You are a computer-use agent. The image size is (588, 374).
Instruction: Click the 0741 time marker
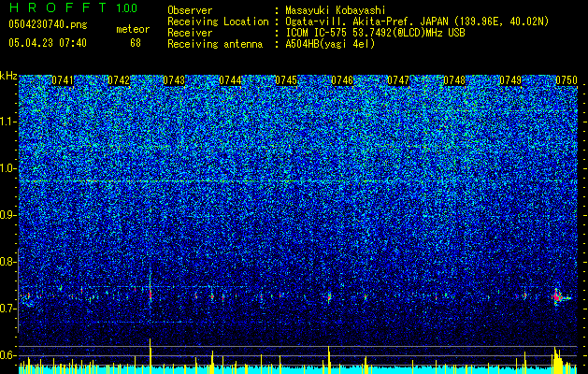click(x=63, y=80)
